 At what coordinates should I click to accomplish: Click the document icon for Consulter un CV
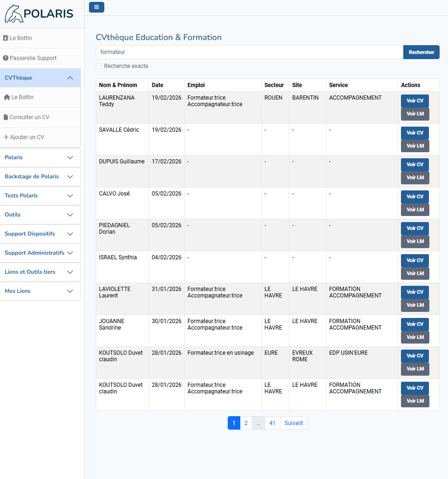[6, 117]
